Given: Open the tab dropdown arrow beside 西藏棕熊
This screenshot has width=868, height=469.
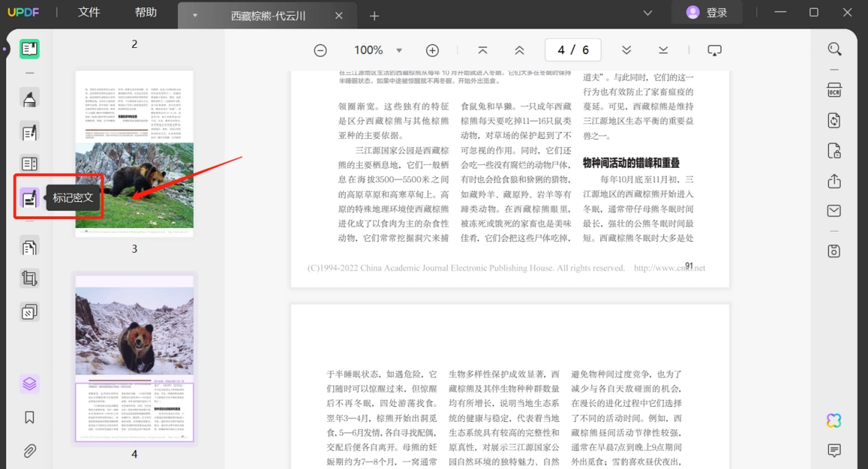Looking at the screenshot, I should coord(195,15).
